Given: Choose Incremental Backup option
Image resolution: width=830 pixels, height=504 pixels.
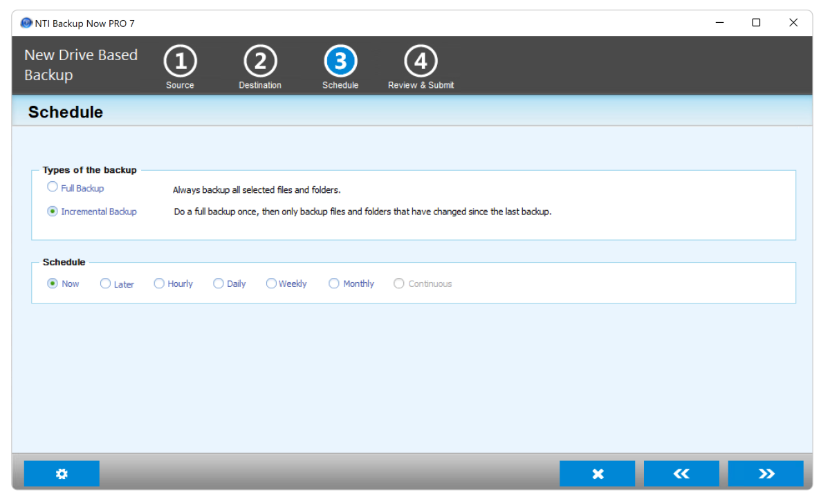Looking at the screenshot, I should coord(53,212).
